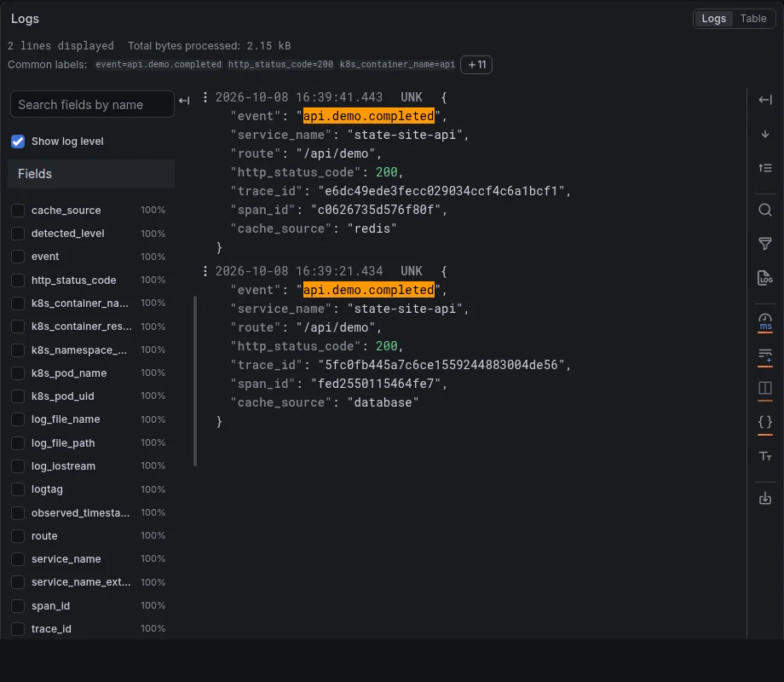Click the Total bytes processed text
The width and height of the screenshot is (784, 682).
click(209, 46)
